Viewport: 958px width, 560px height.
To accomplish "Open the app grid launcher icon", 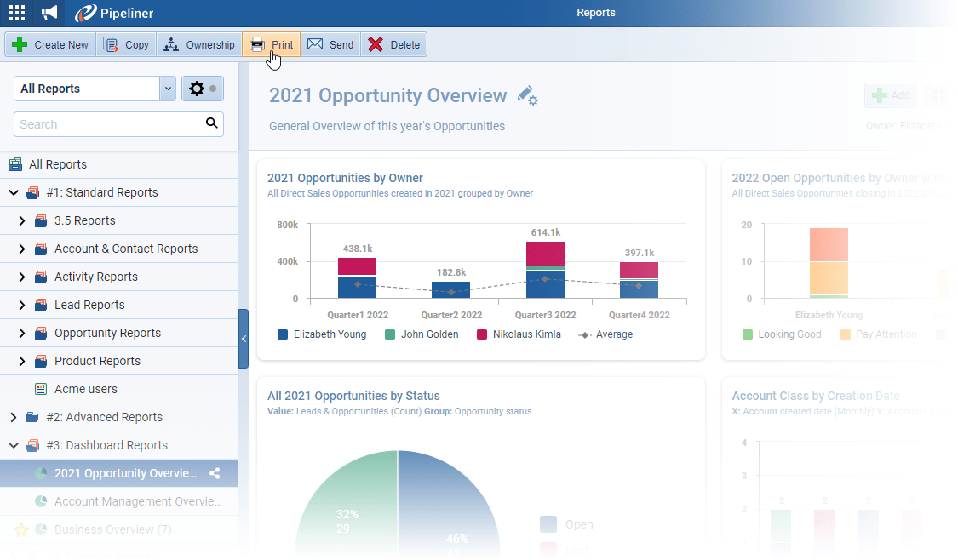I will (x=17, y=13).
